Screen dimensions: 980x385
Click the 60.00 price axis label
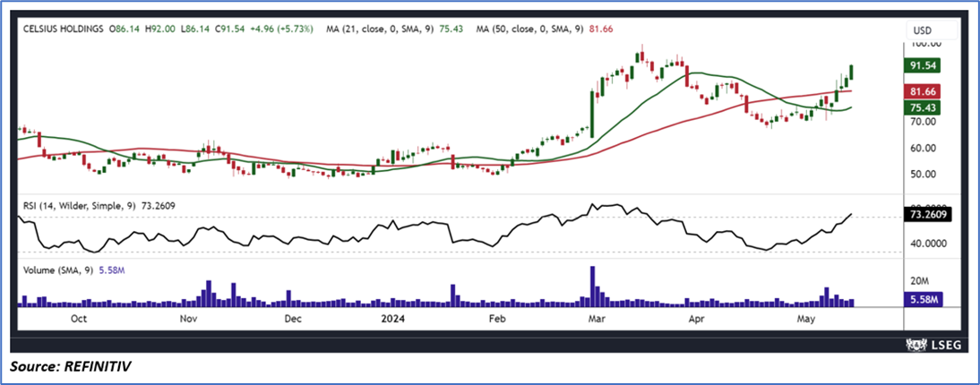pos(924,148)
